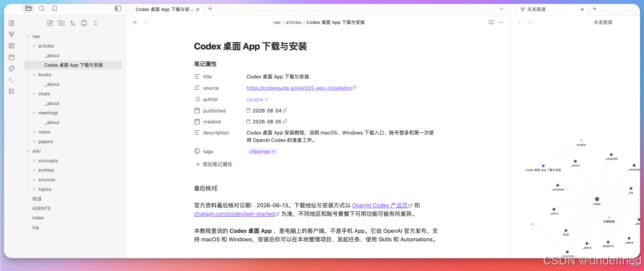
Task: Create a new canvas from the ribbon
Action: tap(11, 46)
